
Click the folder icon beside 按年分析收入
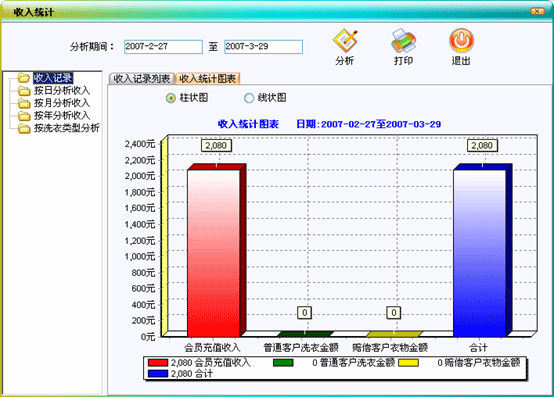pos(24,115)
